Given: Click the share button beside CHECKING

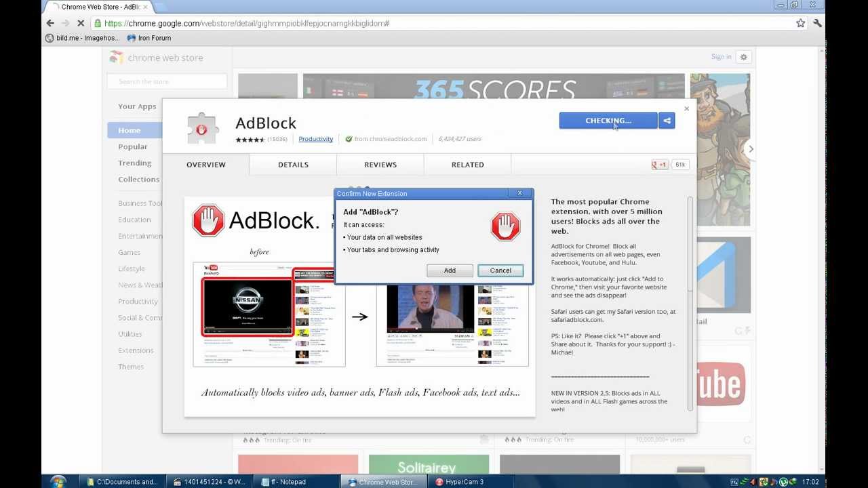Looking at the screenshot, I should [667, 121].
